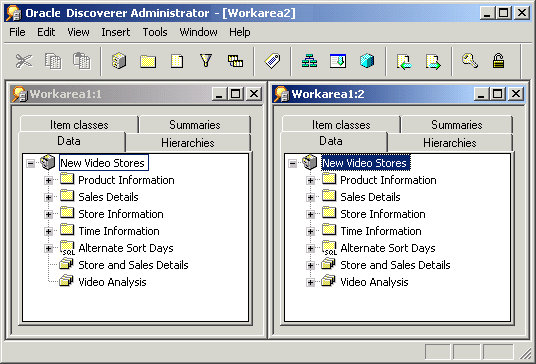
Task: Expand Product Information in Workarea1:1
Action: pos(49,180)
